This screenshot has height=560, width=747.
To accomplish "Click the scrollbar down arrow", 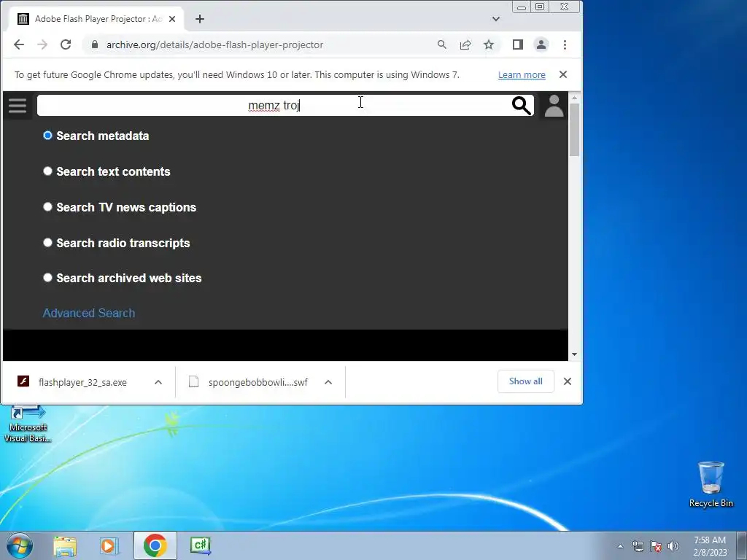I will tap(574, 354).
